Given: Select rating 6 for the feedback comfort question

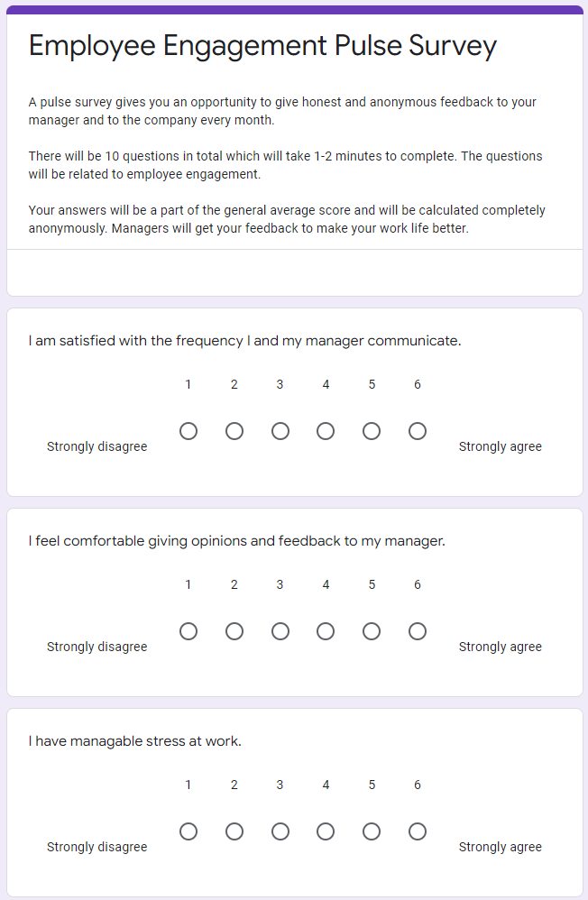Looking at the screenshot, I should tap(418, 631).
